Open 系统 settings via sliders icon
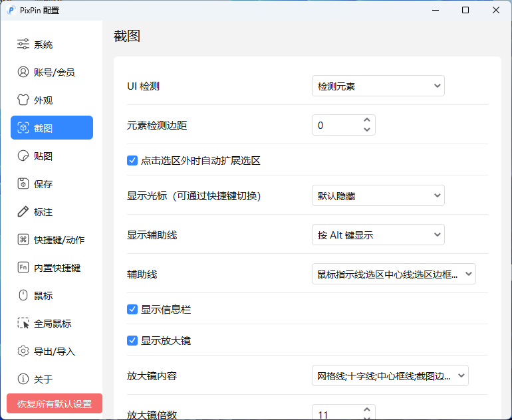512x420 pixels. pyautogui.click(x=23, y=44)
